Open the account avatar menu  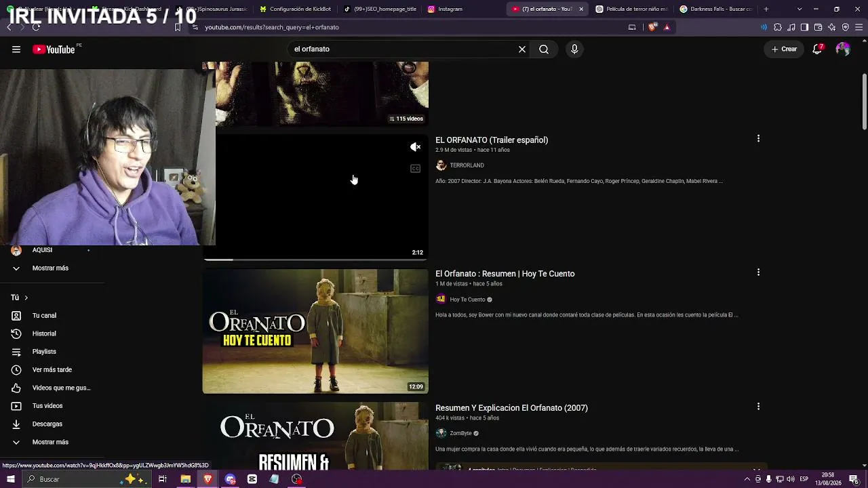point(843,49)
